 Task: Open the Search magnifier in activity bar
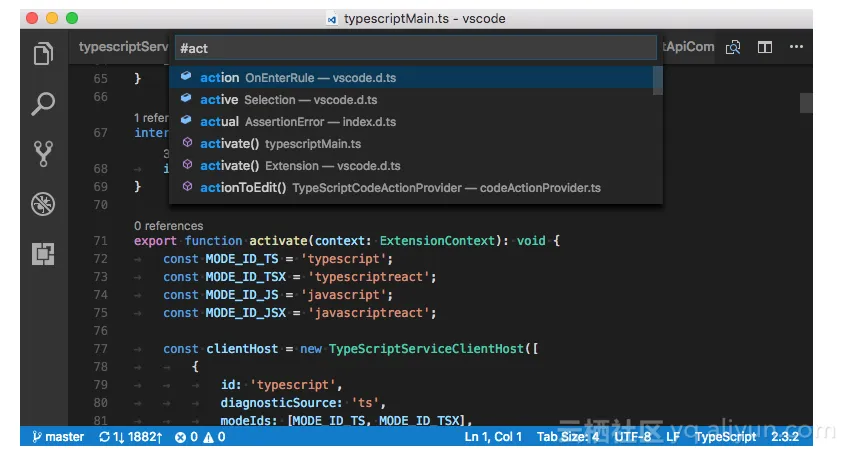43,103
